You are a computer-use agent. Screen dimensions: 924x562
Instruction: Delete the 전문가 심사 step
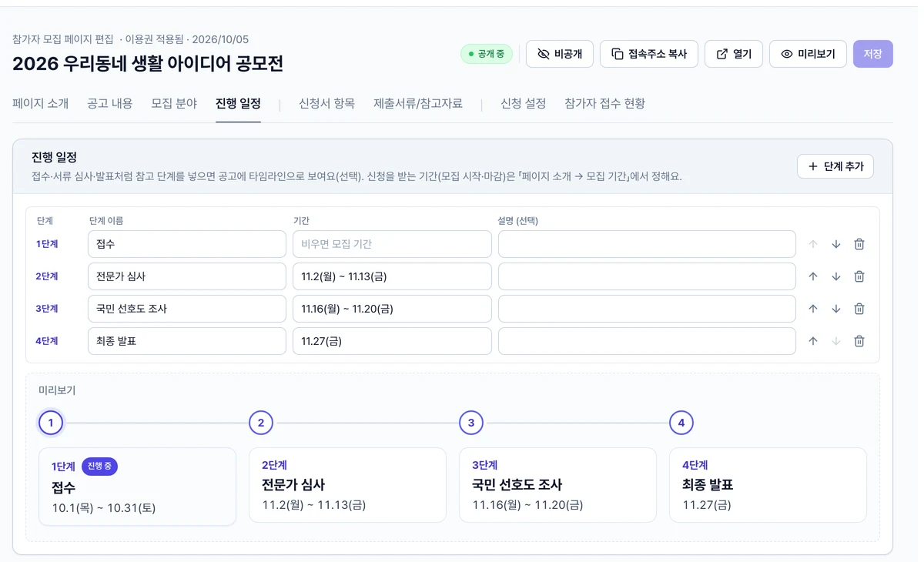[x=859, y=276]
